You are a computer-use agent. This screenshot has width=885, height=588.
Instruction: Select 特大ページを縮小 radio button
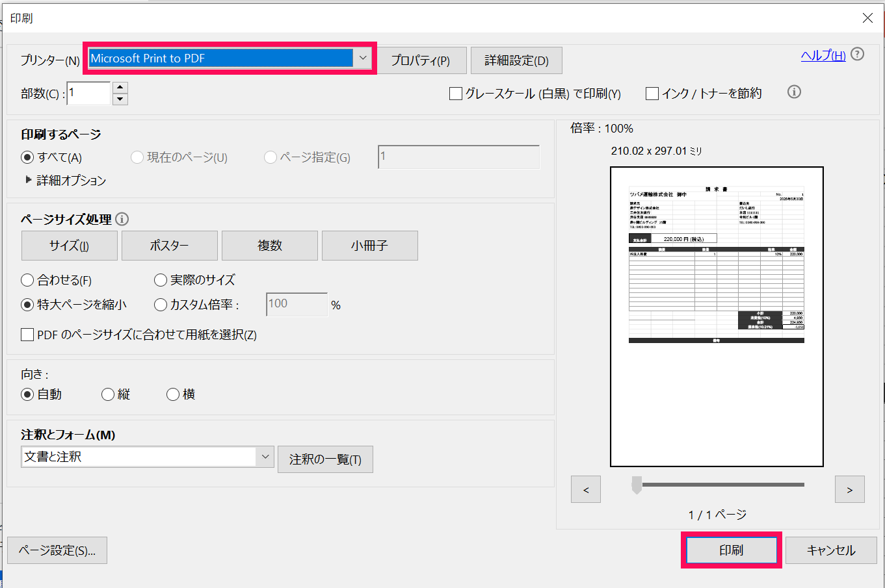pos(27,304)
